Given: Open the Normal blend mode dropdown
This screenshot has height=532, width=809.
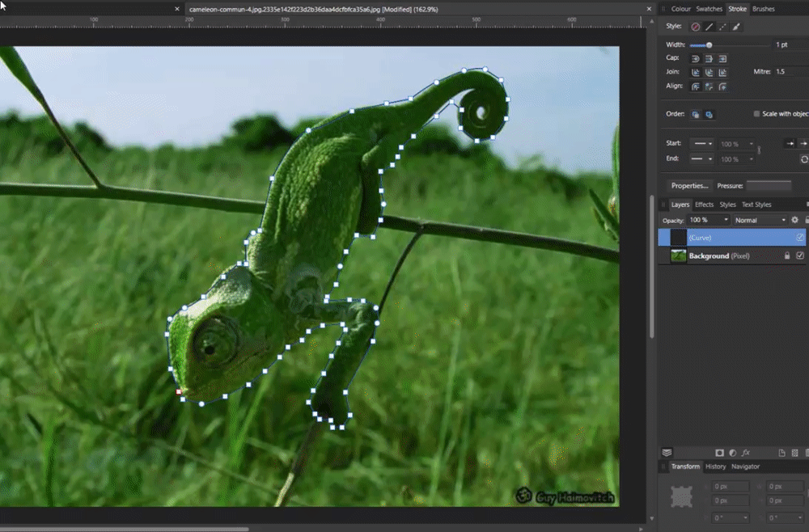Looking at the screenshot, I should point(760,220).
